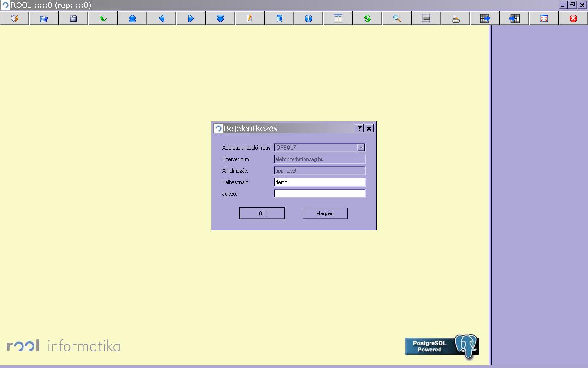Open the Adatbáziskezelő típus dropdown
The height and width of the screenshot is (368, 588).
click(361, 148)
